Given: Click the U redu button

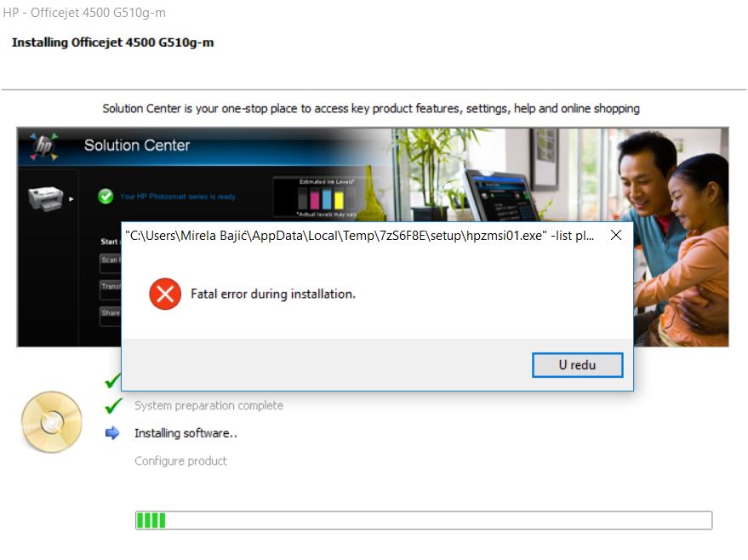Looking at the screenshot, I should click(577, 365).
